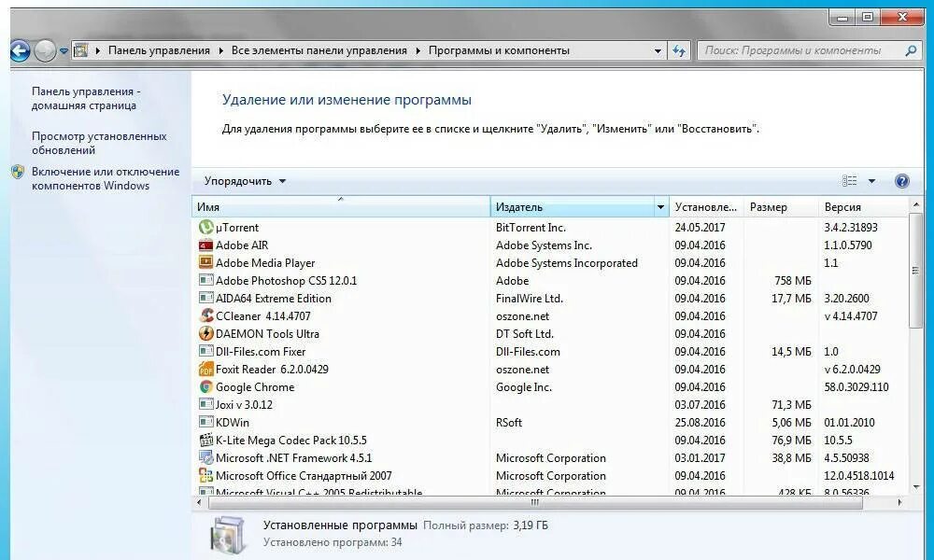This screenshot has width=934, height=560.
Task: Click the horizontal scrollbar thumb
Action: coord(535,502)
